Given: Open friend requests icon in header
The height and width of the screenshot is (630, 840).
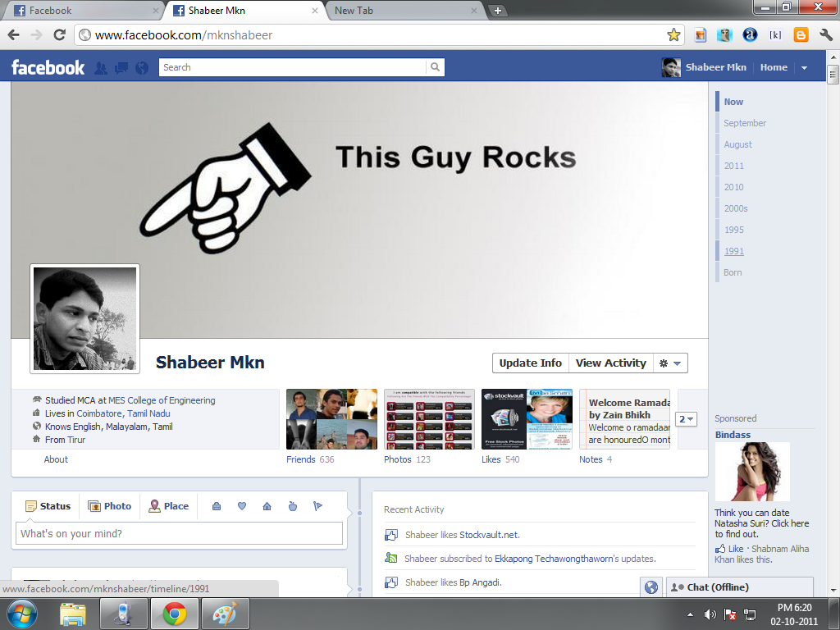Looking at the screenshot, I should pyautogui.click(x=100, y=68).
